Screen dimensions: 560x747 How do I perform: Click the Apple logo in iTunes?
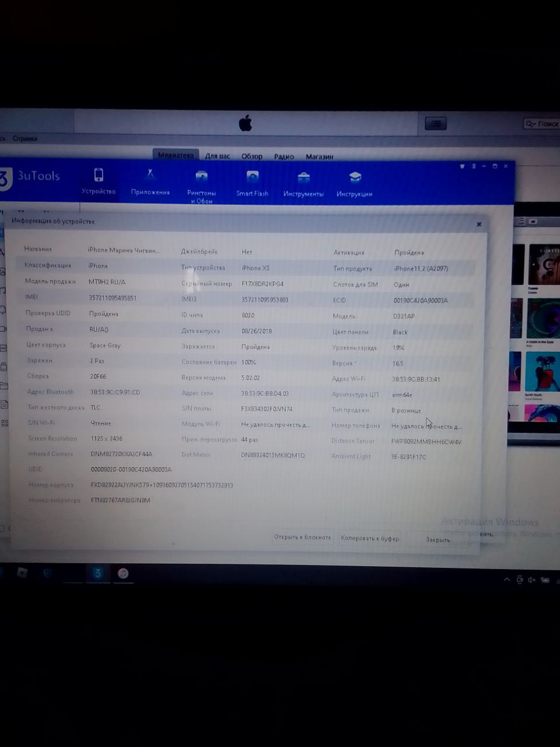coord(246,123)
